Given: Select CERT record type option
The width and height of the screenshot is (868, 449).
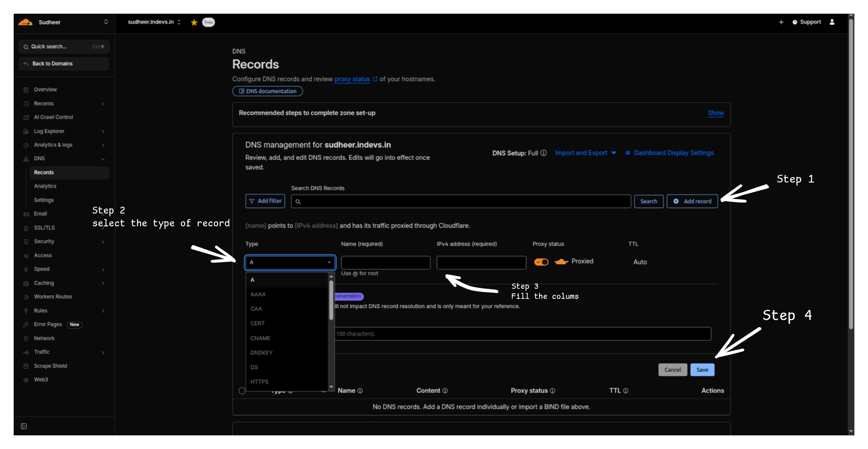Looking at the screenshot, I should (x=287, y=324).
